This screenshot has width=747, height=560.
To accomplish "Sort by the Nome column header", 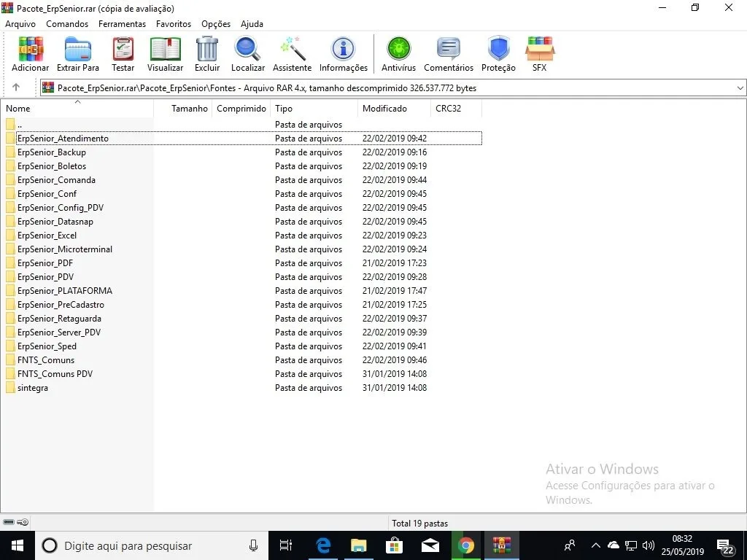I will pos(77,108).
